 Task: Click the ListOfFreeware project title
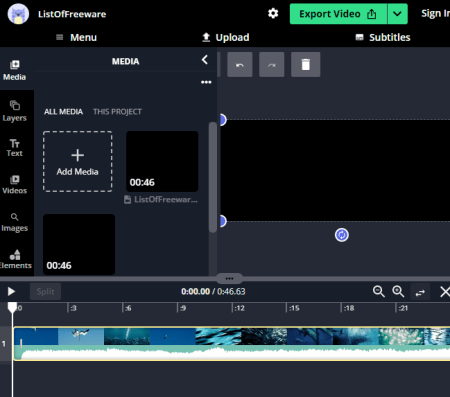click(72, 14)
